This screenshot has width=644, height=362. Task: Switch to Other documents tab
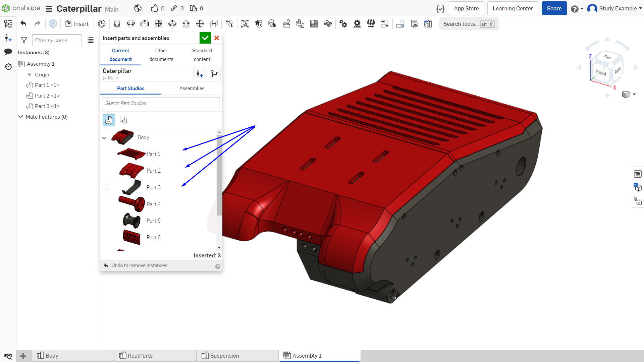pyautogui.click(x=161, y=55)
